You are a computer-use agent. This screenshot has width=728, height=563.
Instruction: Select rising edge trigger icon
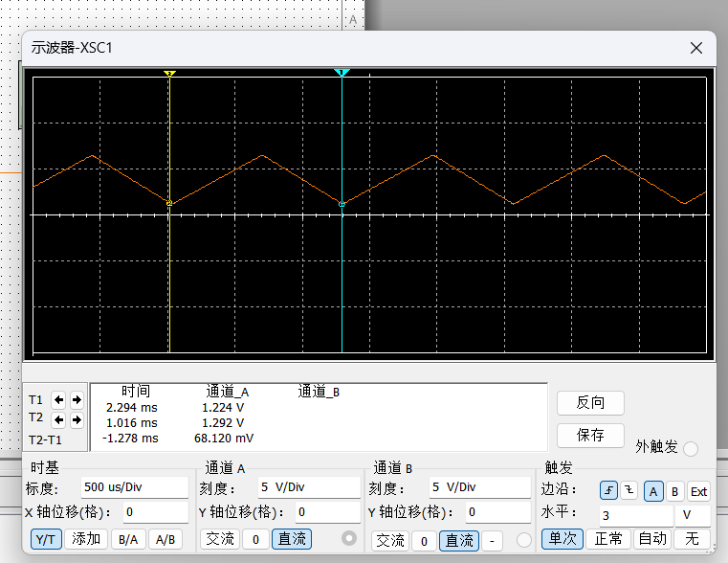click(x=608, y=490)
